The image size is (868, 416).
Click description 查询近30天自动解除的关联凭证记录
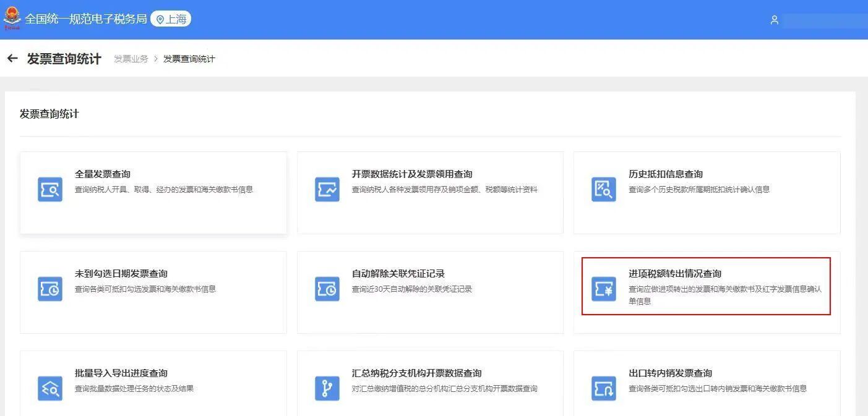[412, 289]
